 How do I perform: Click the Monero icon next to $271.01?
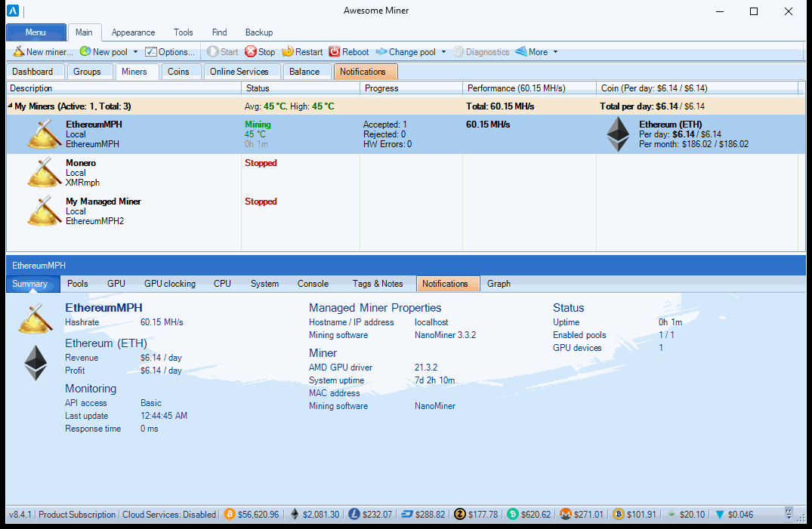566,514
